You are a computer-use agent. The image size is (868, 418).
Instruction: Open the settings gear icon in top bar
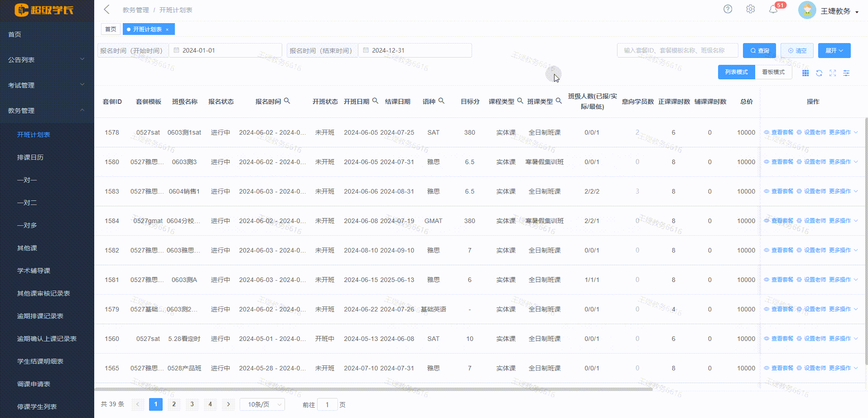point(750,9)
